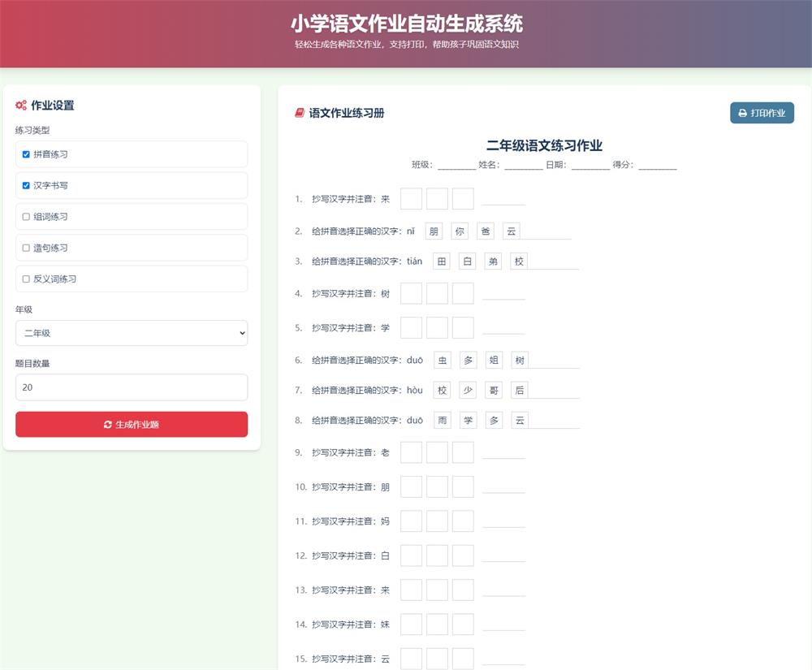The image size is (812, 670).
Task: Enable the 反义词练习 checkbox
Action: 26,279
